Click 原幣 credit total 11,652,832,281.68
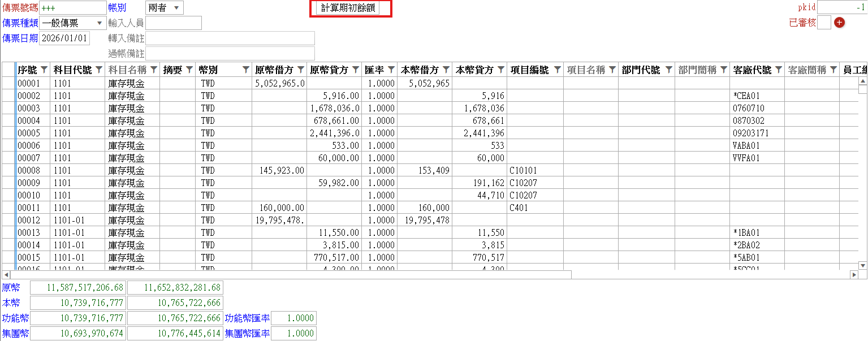This screenshot has width=868, height=341. (x=175, y=287)
